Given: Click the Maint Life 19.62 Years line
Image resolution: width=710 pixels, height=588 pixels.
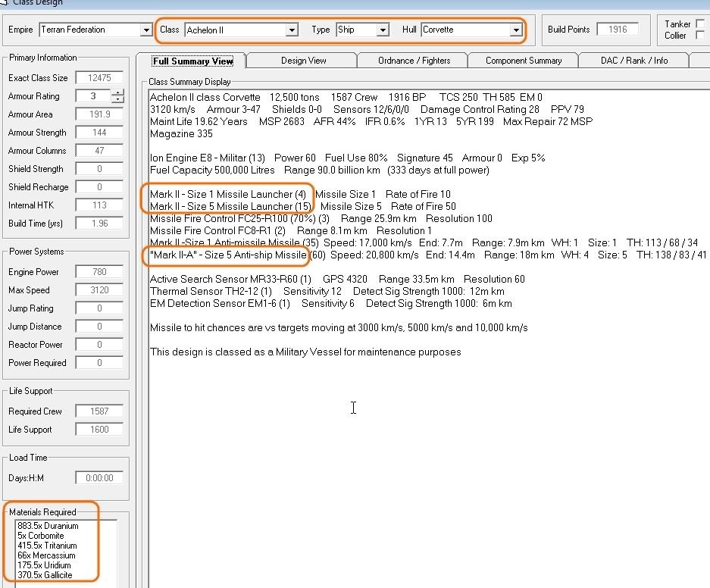Looking at the screenshot, I should tap(371, 121).
